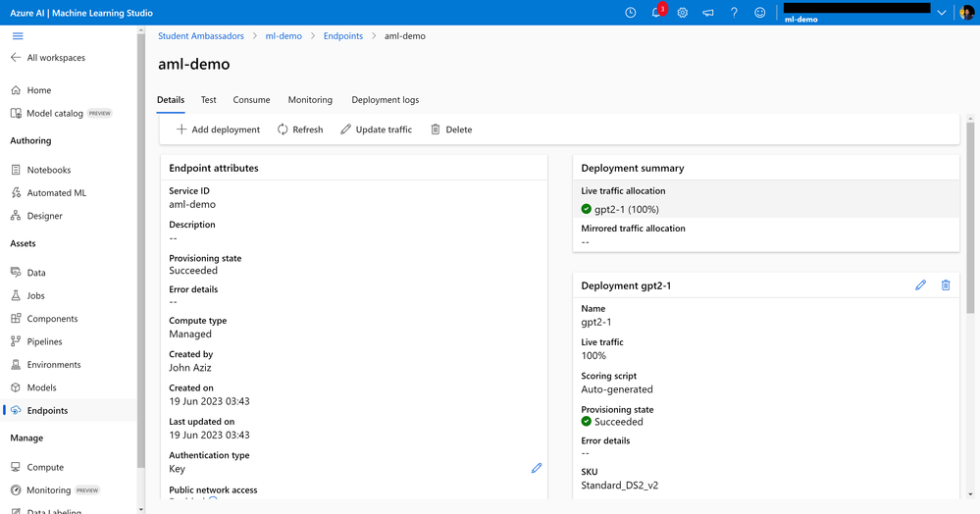Open Automated ML in the sidebar
Screen dimensions: 980x514
click(x=57, y=192)
